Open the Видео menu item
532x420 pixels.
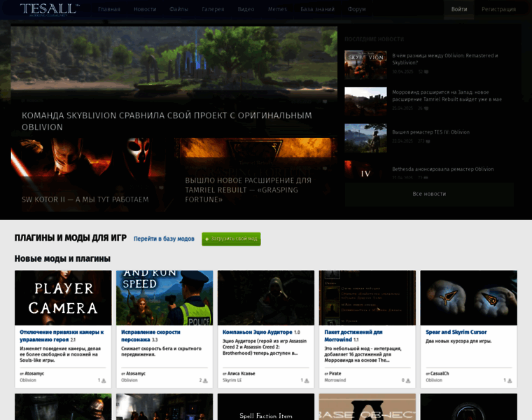(x=246, y=9)
